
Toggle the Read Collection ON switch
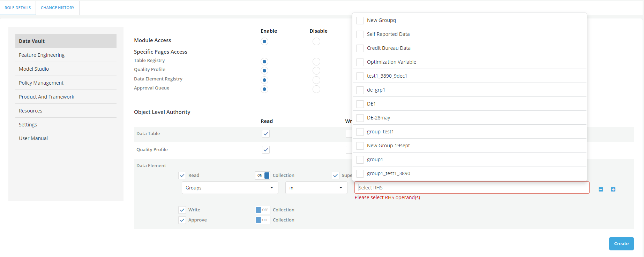click(x=262, y=176)
